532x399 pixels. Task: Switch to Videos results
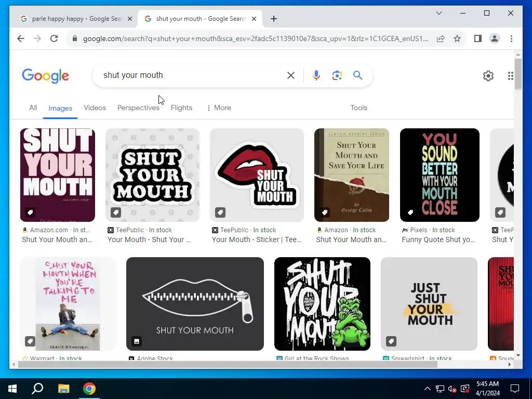[95, 108]
